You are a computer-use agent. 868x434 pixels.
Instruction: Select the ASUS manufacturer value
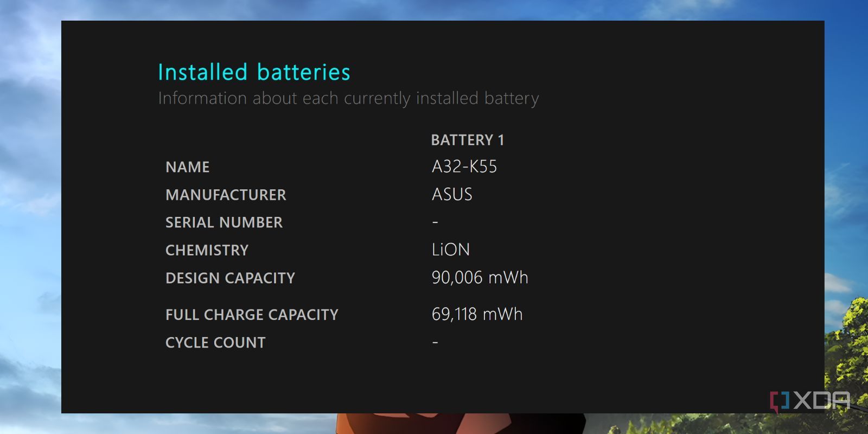tap(452, 194)
